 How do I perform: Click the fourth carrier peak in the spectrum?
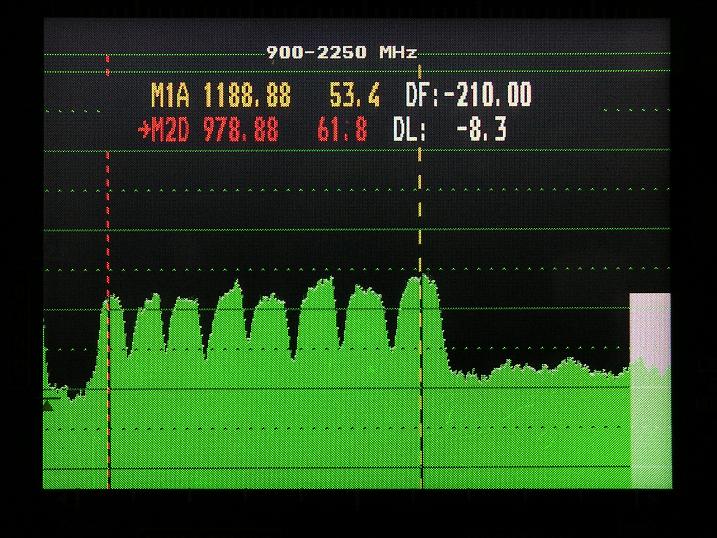point(233,289)
